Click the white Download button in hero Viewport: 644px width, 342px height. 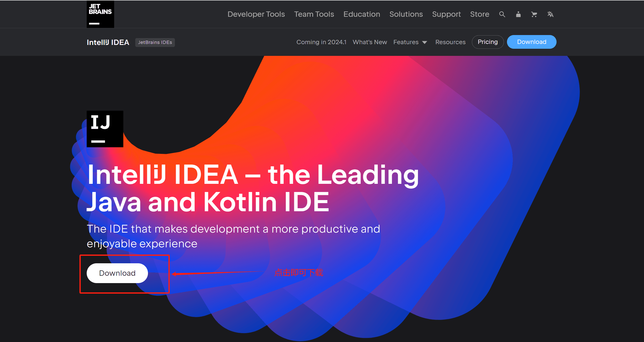click(x=117, y=273)
